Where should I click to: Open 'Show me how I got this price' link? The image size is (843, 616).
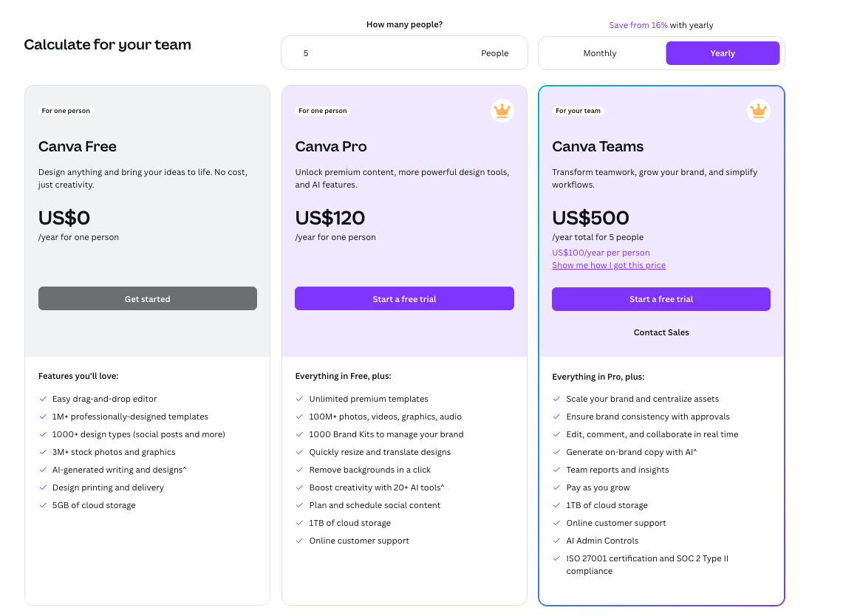click(x=609, y=265)
